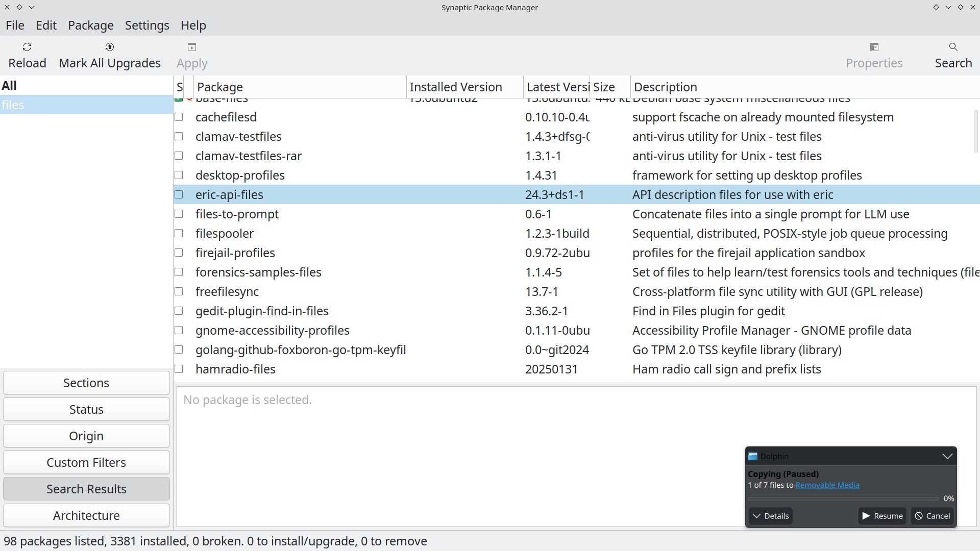Click the copy progress bar
The width and height of the screenshot is (980, 551).
click(x=843, y=498)
